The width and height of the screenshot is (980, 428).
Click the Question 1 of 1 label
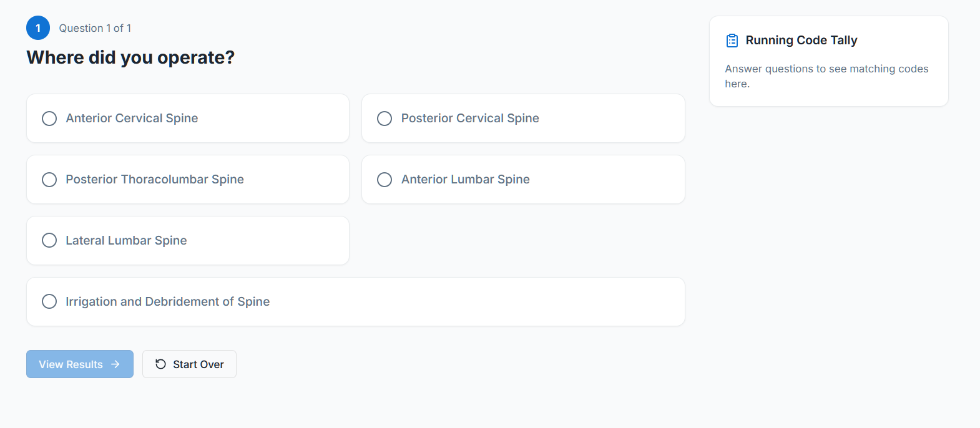point(95,27)
